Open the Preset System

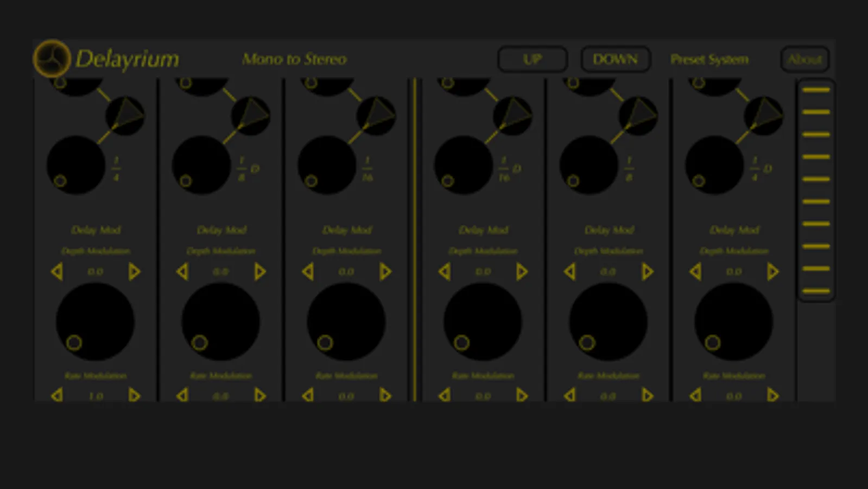(x=709, y=59)
